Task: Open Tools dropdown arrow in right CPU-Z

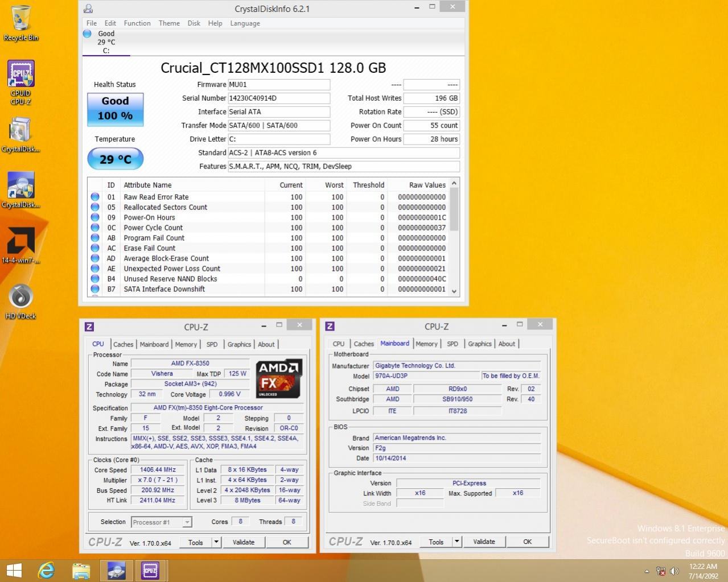Action: [456, 542]
